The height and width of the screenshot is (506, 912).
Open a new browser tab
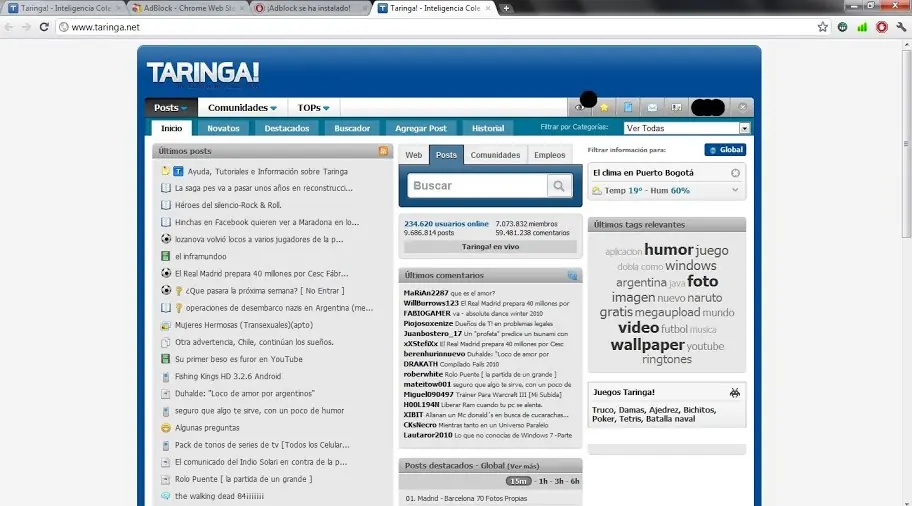[x=506, y=8]
